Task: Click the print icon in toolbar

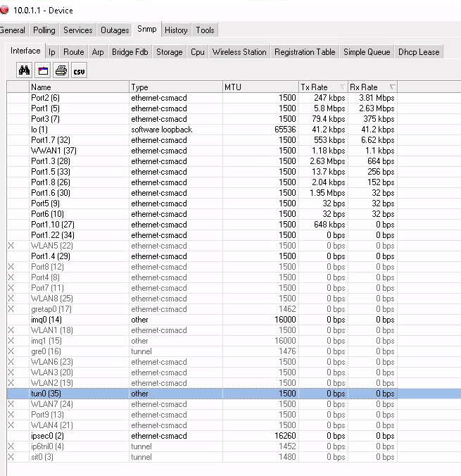Action: pos(61,71)
